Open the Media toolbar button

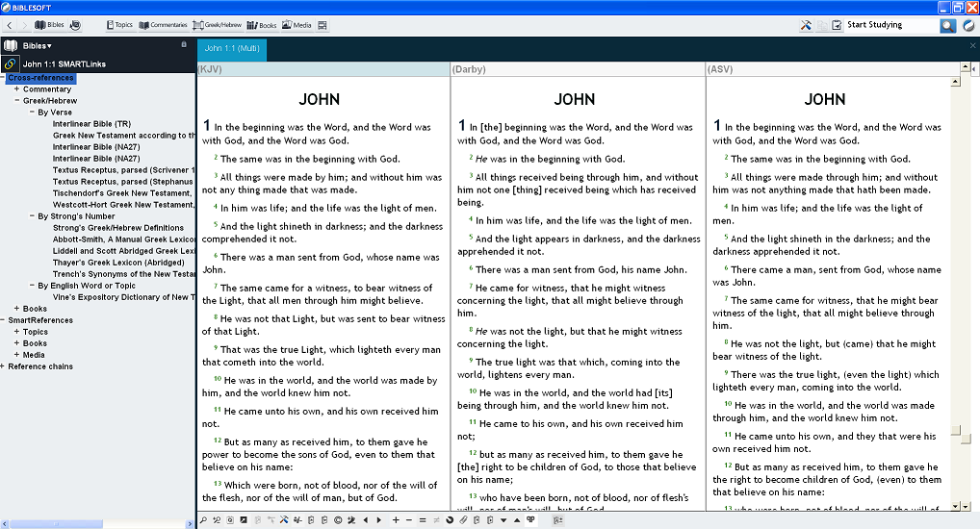pos(297,25)
